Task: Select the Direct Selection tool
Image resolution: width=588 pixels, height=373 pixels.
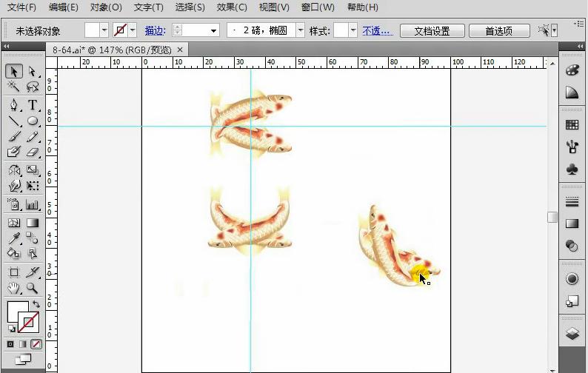Action: 33,71
